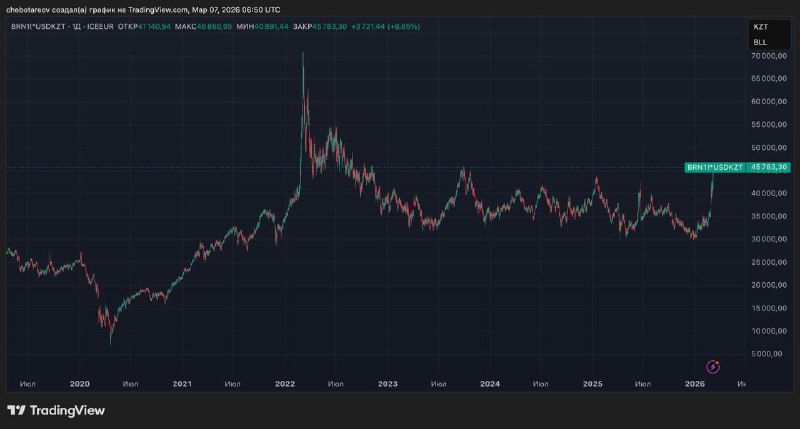Click the green BRN1!*USDKZT price label
Screen dimensions: 800x429
(716, 166)
